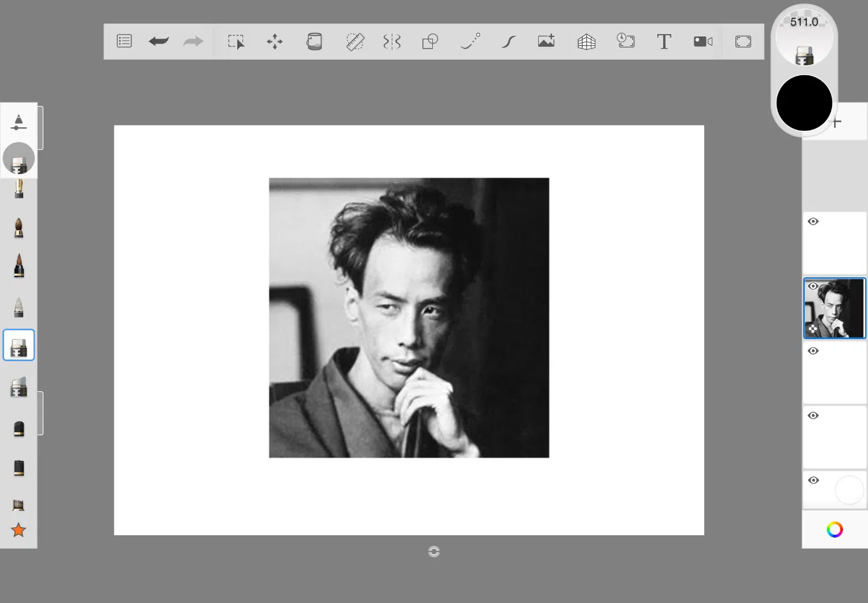Screen dimensions: 868x603
Task: Enable the Steady Stroke tool
Action: click(509, 42)
